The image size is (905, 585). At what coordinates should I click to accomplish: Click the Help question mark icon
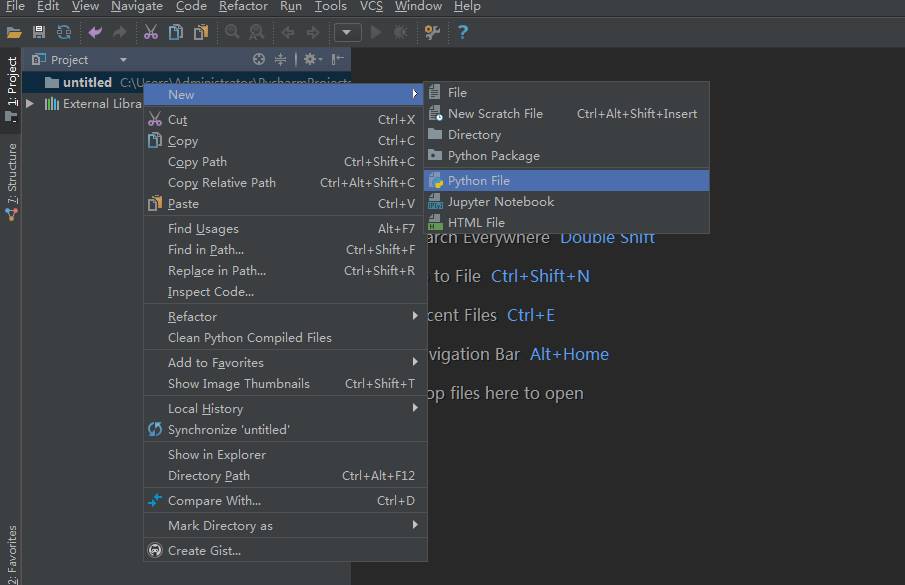coord(462,32)
